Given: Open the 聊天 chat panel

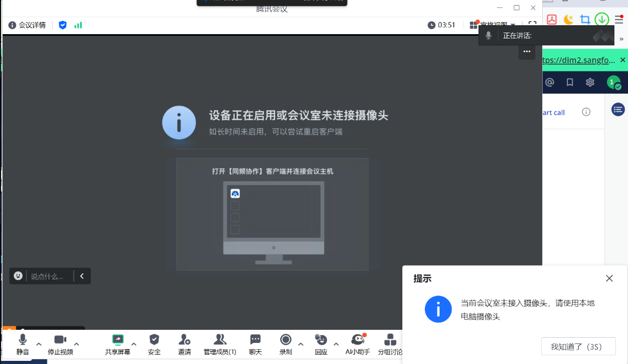Looking at the screenshot, I should point(255,345).
